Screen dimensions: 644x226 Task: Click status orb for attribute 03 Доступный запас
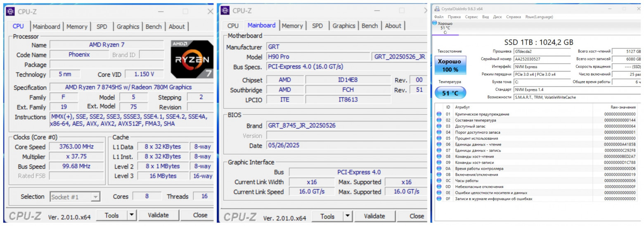click(439, 126)
